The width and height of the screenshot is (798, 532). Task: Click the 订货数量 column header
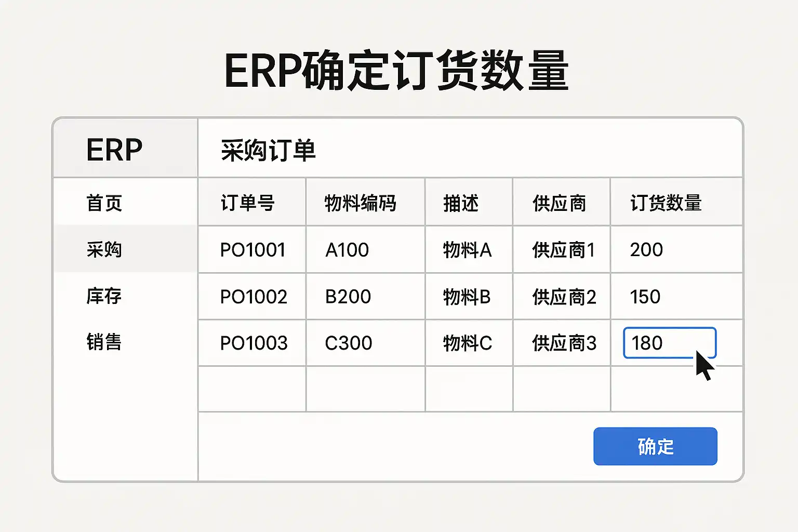[x=666, y=203]
